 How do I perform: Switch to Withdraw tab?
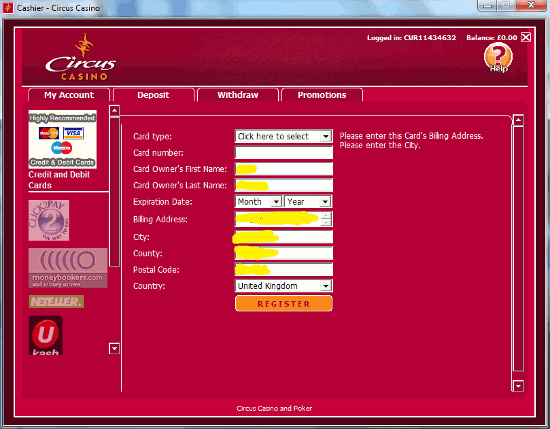point(238,95)
